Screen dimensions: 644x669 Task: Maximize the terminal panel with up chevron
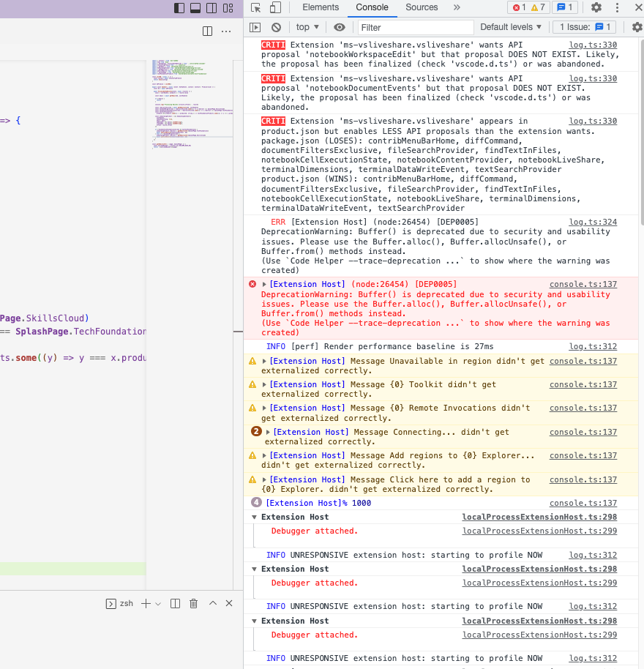[x=213, y=603]
